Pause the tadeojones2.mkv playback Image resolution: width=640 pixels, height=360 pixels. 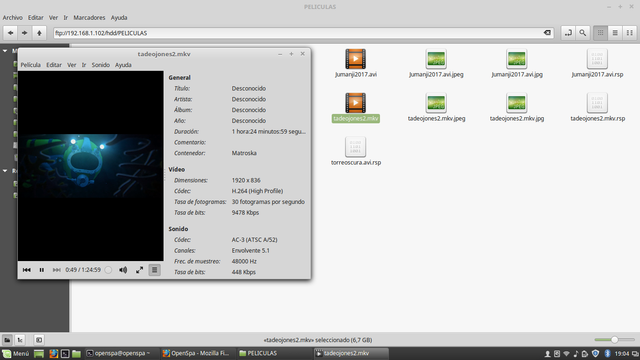click(42, 270)
